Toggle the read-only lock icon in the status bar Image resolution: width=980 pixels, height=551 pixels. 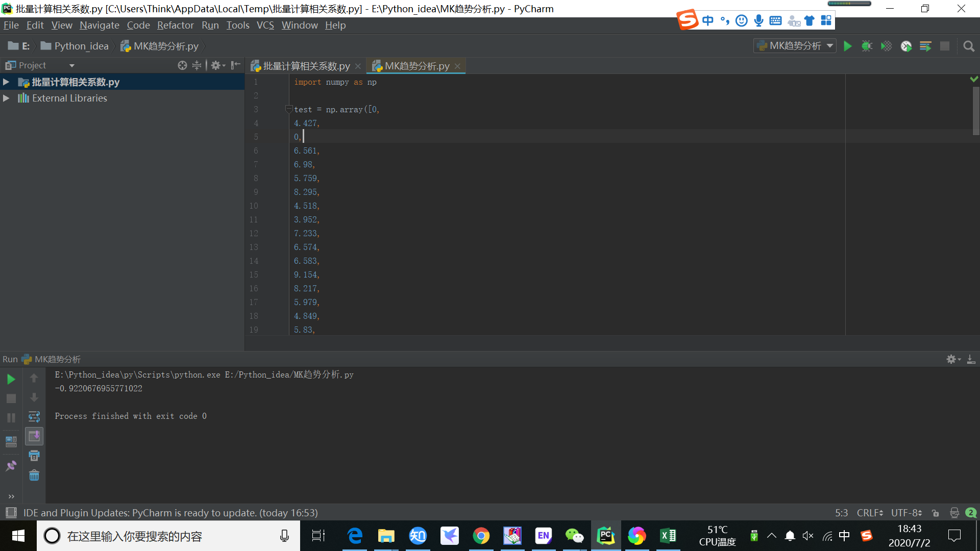(935, 513)
